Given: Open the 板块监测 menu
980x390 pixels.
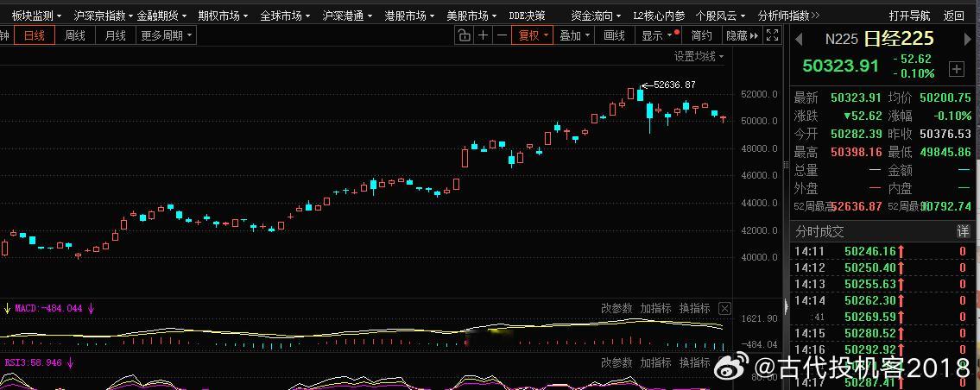Looking at the screenshot, I should (x=36, y=15).
